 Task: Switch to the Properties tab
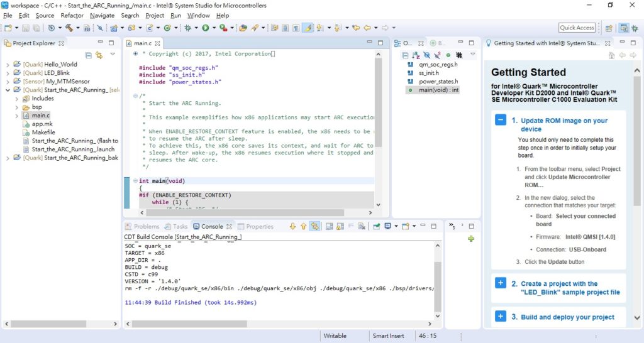click(255, 227)
